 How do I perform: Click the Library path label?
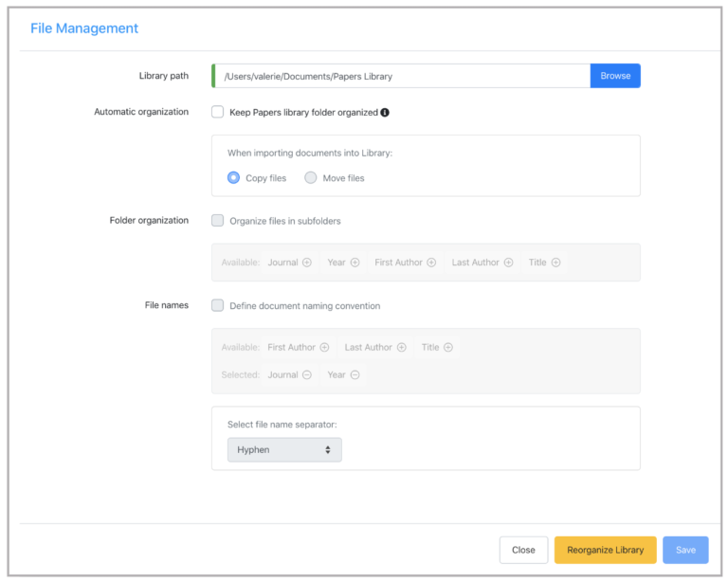164,76
